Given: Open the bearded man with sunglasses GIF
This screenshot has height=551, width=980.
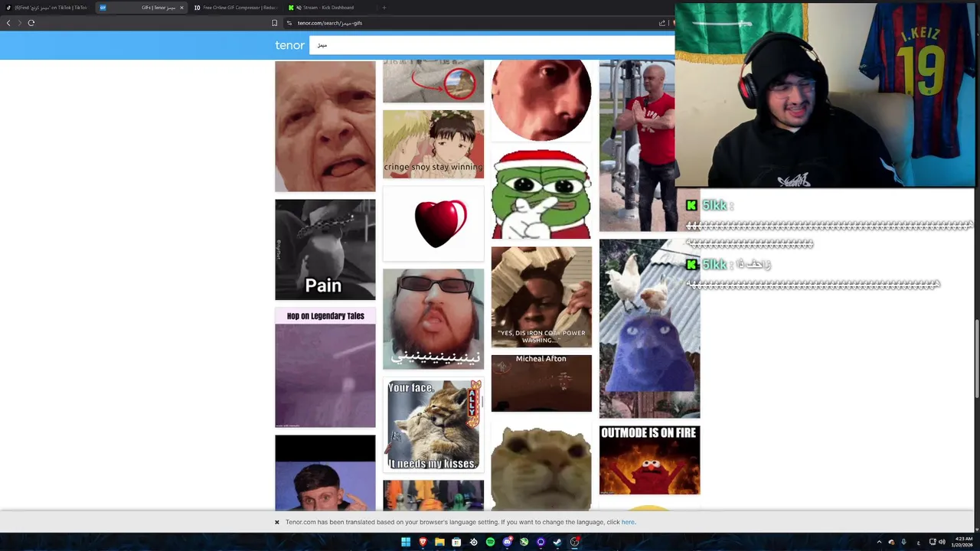Looking at the screenshot, I should [433, 318].
